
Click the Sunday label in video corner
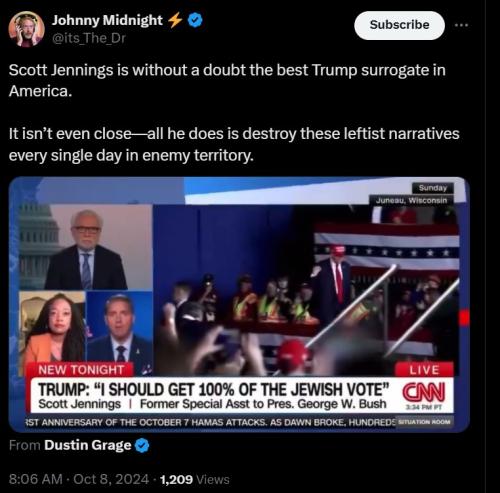click(x=433, y=188)
